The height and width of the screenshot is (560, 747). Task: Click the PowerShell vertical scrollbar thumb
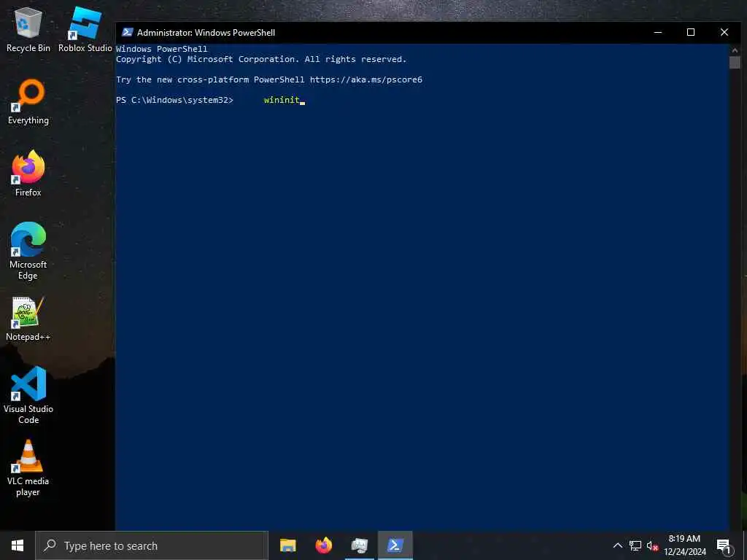pos(735,63)
